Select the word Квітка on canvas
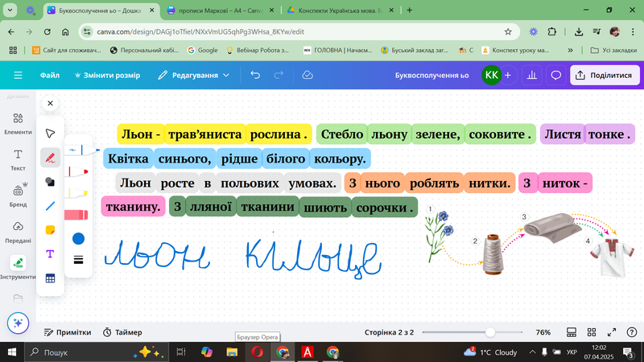 click(128, 158)
